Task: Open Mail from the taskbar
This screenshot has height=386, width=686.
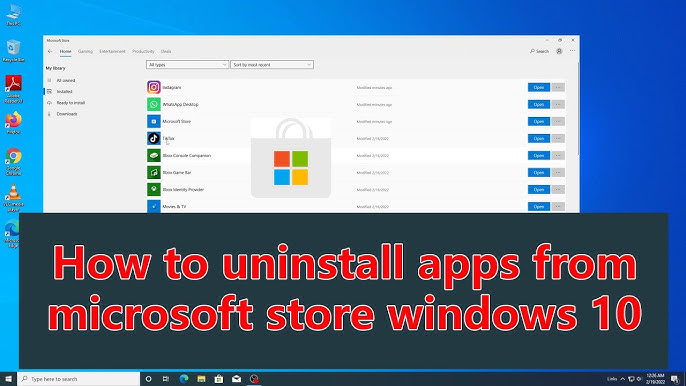Action: tap(236, 379)
